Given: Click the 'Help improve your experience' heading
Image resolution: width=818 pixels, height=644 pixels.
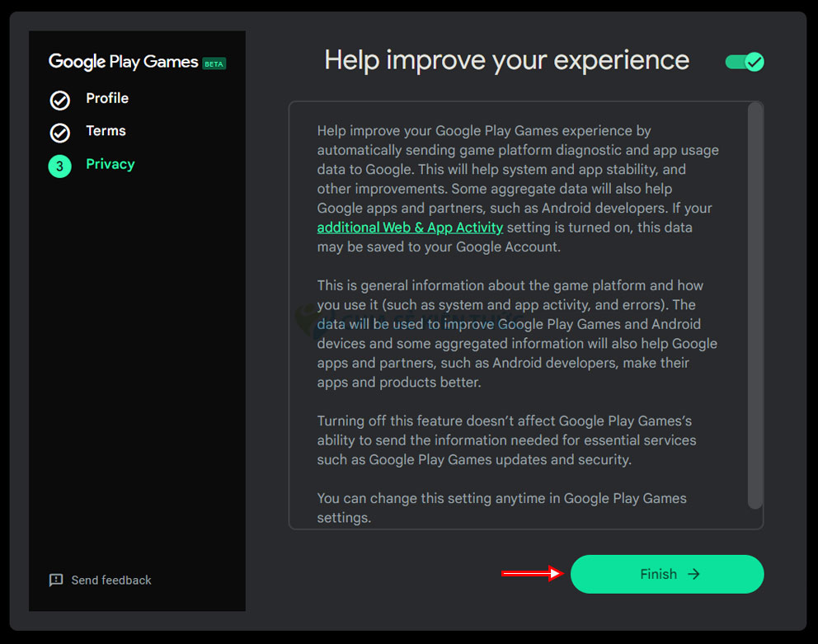Looking at the screenshot, I should (506, 60).
